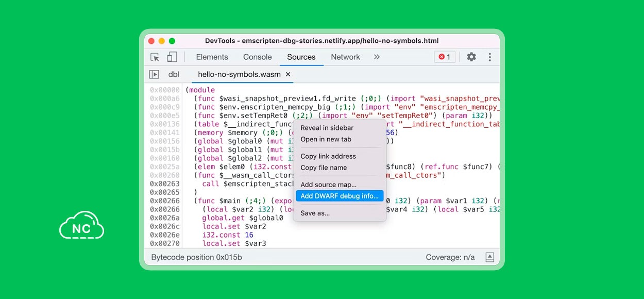Select the Sources tab
Image resolution: width=644 pixels, height=299 pixels.
tap(301, 57)
